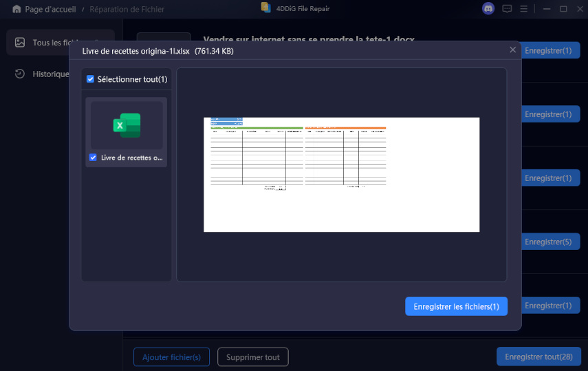The image size is (588, 371).
Task: Select the Excel file icon thumbnail
Action: tap(127, 125)
